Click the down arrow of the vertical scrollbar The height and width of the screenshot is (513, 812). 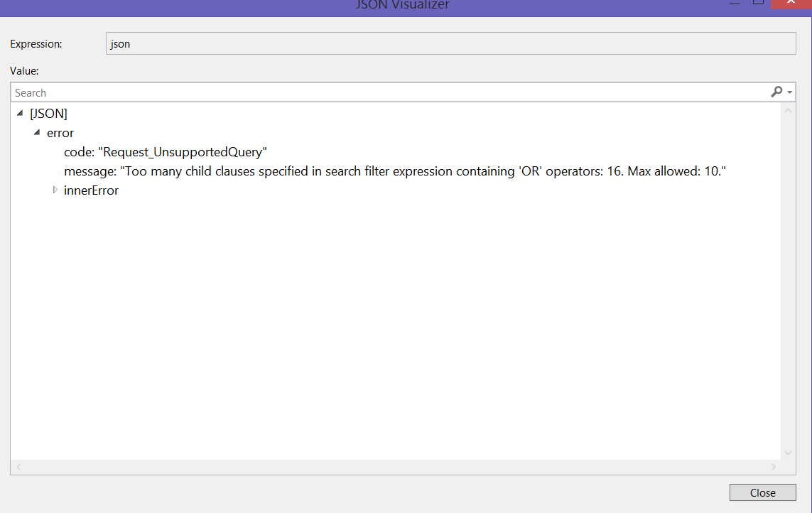[788, 453]
